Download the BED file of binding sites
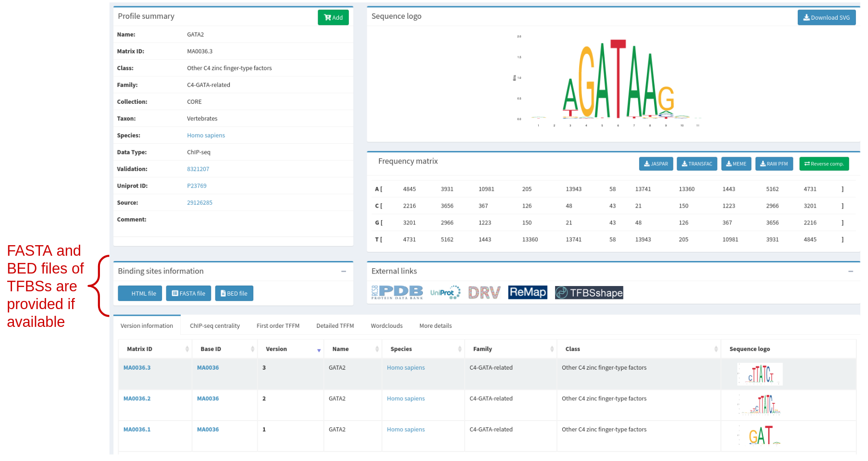 coord(234,294)
